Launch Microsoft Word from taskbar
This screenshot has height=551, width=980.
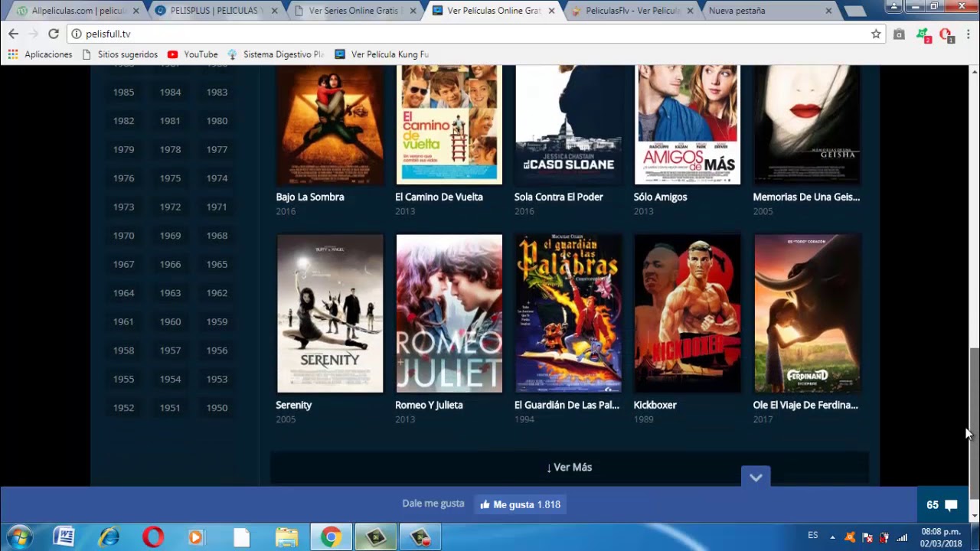[x=64, y=537]
